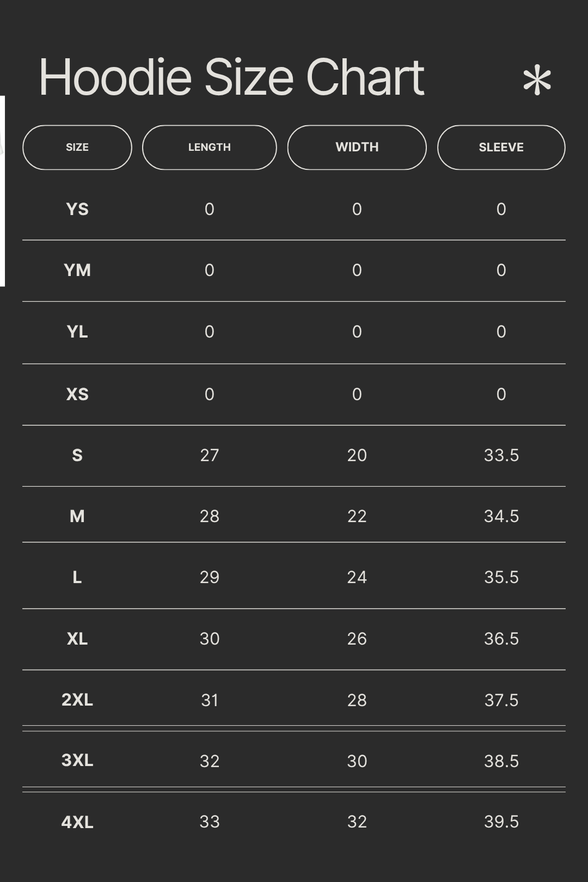Pick the 3XL size row label
Screen dimensions: 588x882
tap(77, 760)
